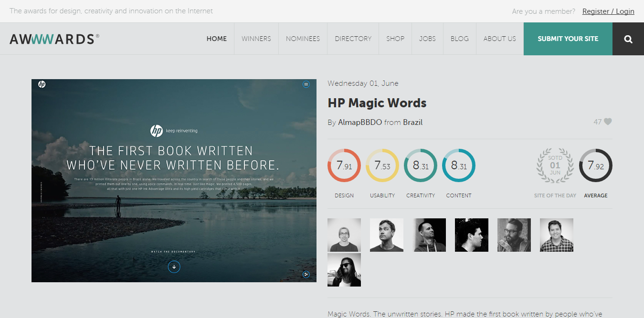
Task: Click the Brazil country link
Action: (412, 122)
